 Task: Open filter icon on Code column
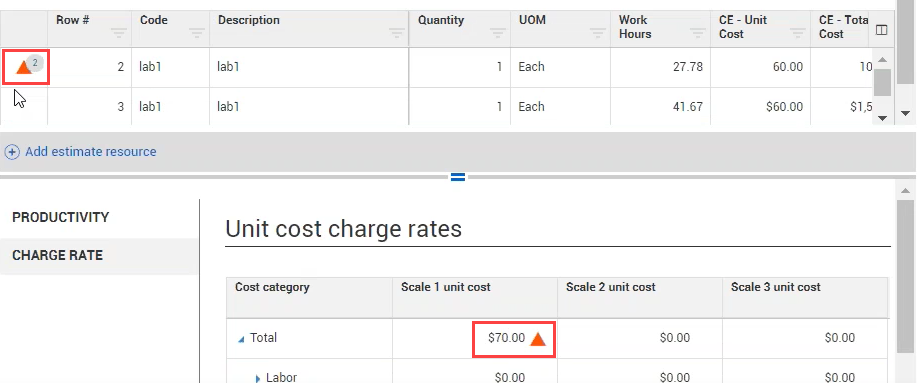tap(197, 33)
